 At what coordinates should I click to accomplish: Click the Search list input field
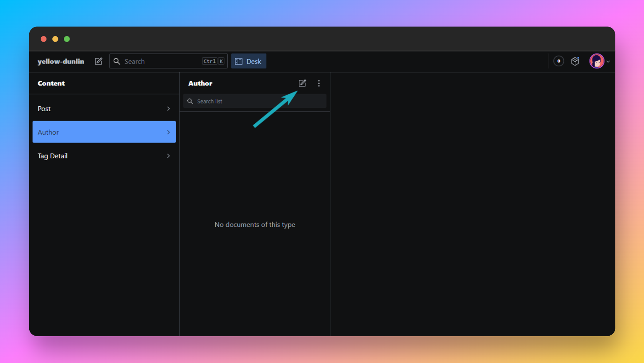click(x=254, y=101)
